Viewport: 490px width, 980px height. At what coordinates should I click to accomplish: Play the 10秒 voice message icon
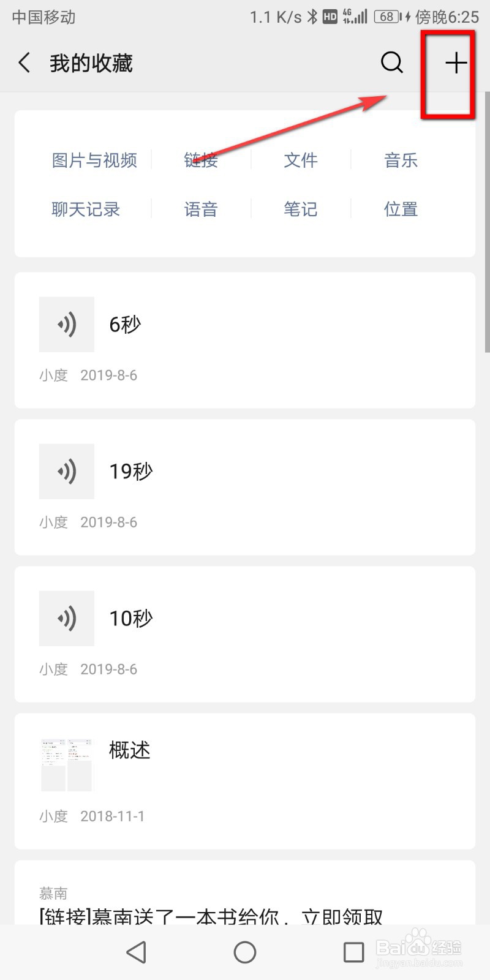pyautogui.click(x=67, y=619)
